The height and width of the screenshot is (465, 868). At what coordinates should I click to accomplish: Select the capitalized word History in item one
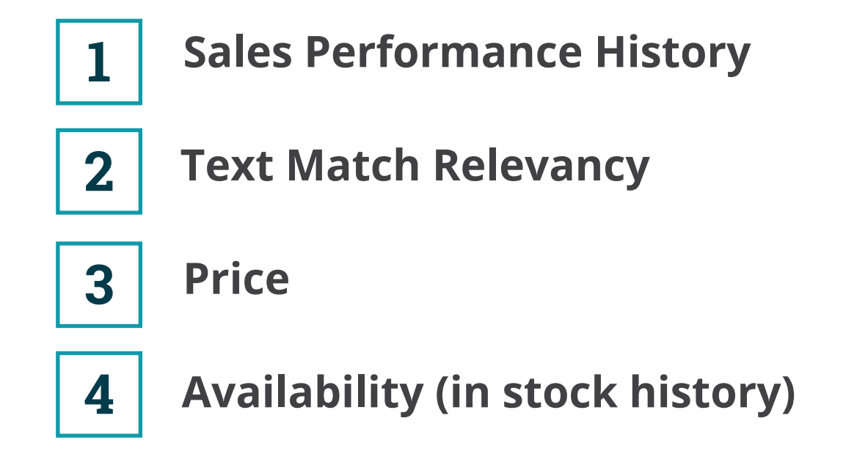pyautogui.click(x=673, y=54)
